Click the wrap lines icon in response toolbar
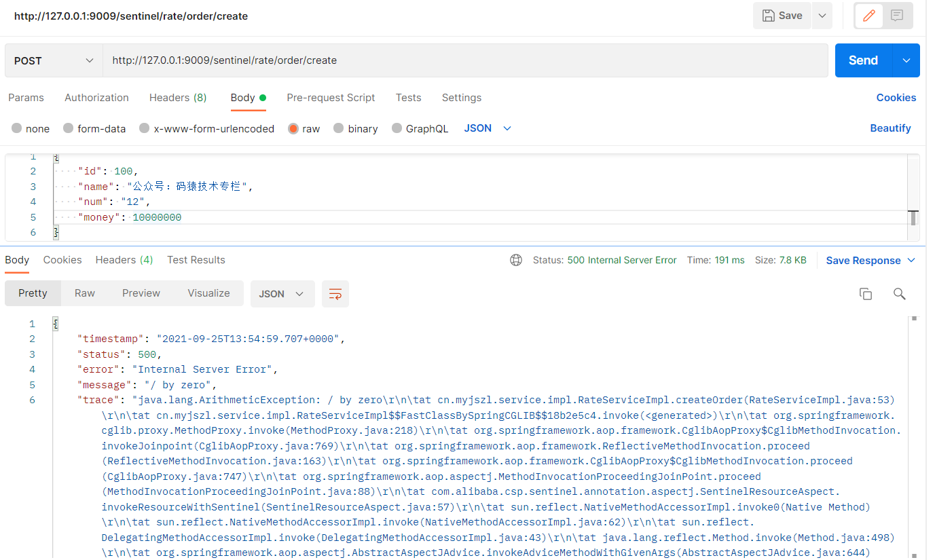Image resolution: width=935 pixels, height=560 pixels. [x=335, y=294]
